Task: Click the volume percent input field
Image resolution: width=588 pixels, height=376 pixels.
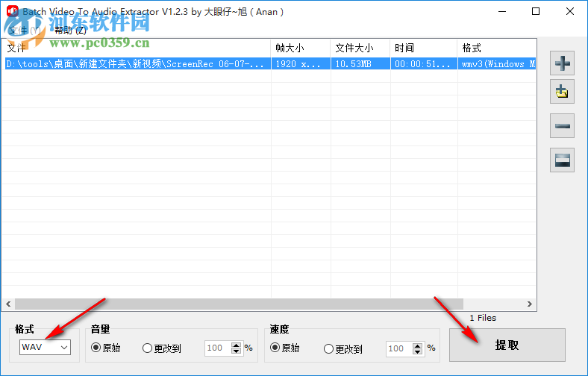Action: tap(217, 348)
